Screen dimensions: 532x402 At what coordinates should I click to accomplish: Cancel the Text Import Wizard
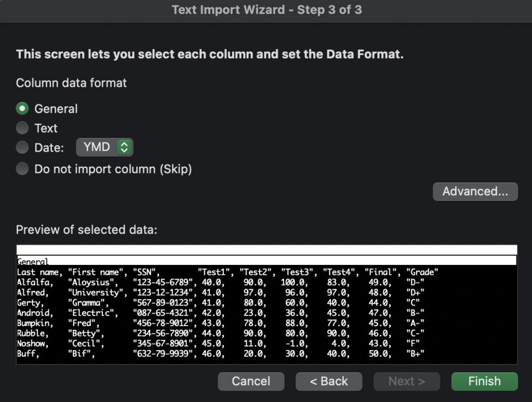[251, 381]
